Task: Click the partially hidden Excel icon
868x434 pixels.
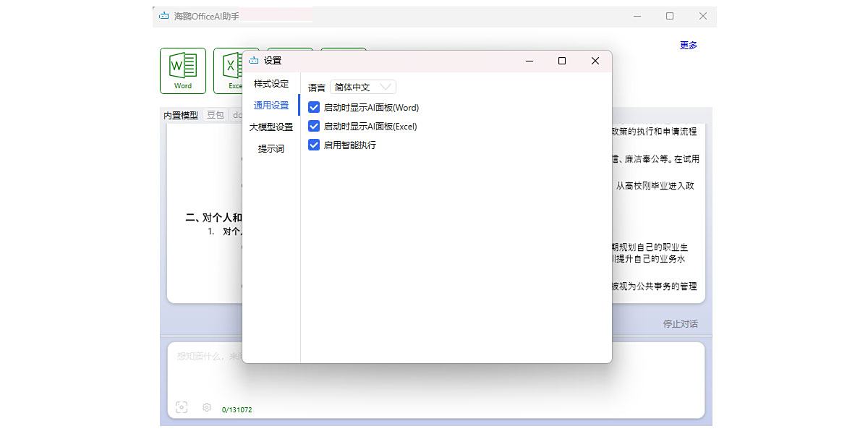Action: [229, 70]
